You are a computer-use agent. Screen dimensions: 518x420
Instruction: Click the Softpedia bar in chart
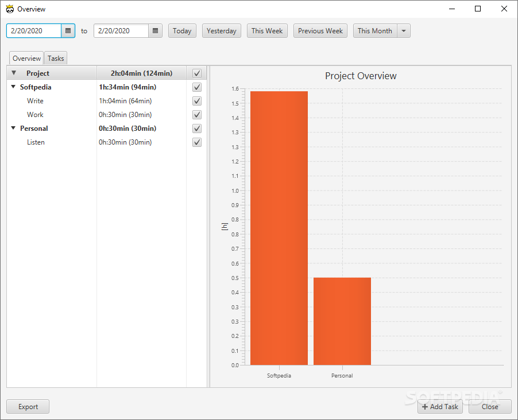(x=279, y=228)
